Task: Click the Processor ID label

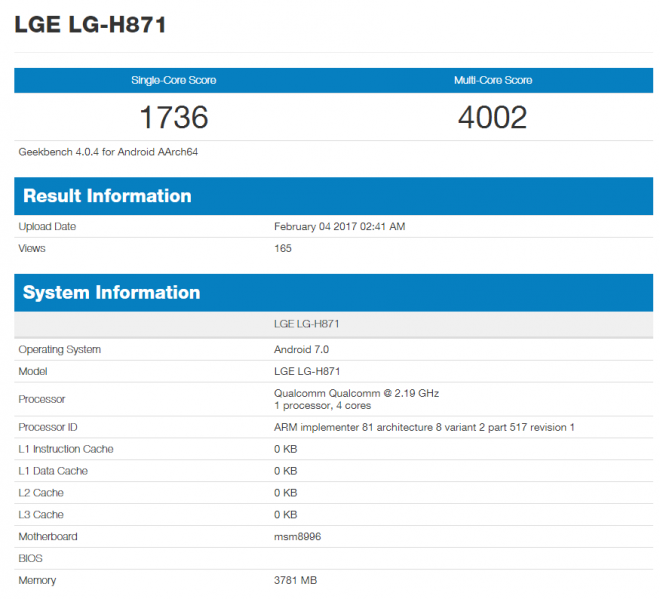Action: click(x=48, y=427)
